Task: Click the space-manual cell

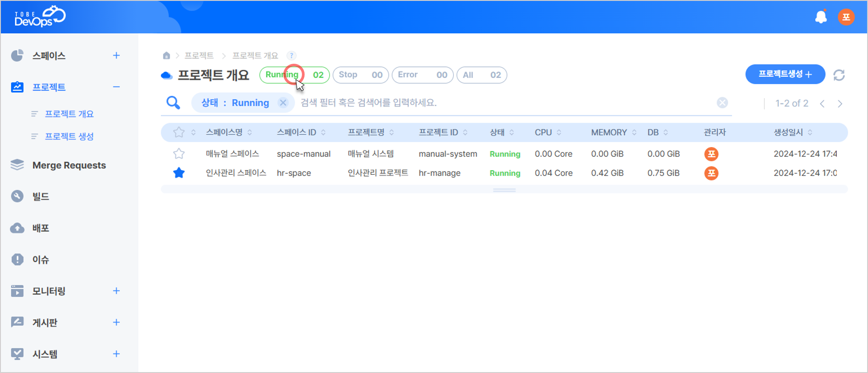Action: point(304,154)
